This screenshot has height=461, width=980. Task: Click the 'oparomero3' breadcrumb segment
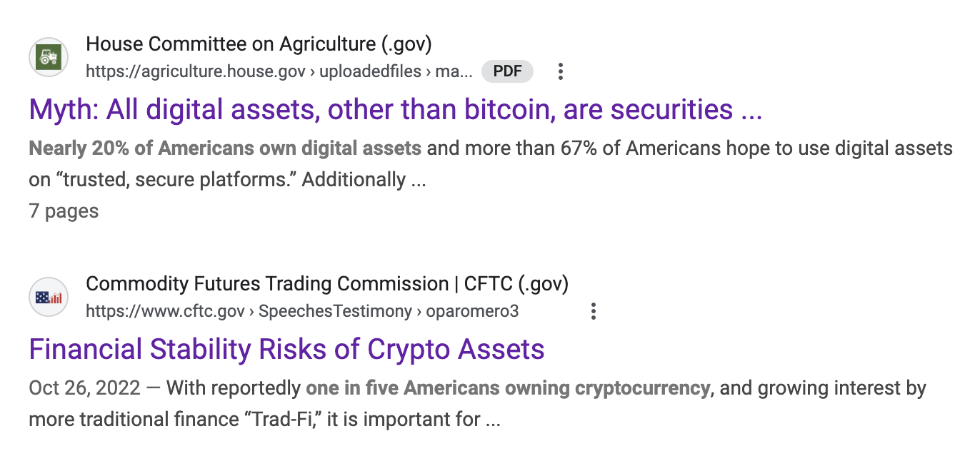pos(472,311)
